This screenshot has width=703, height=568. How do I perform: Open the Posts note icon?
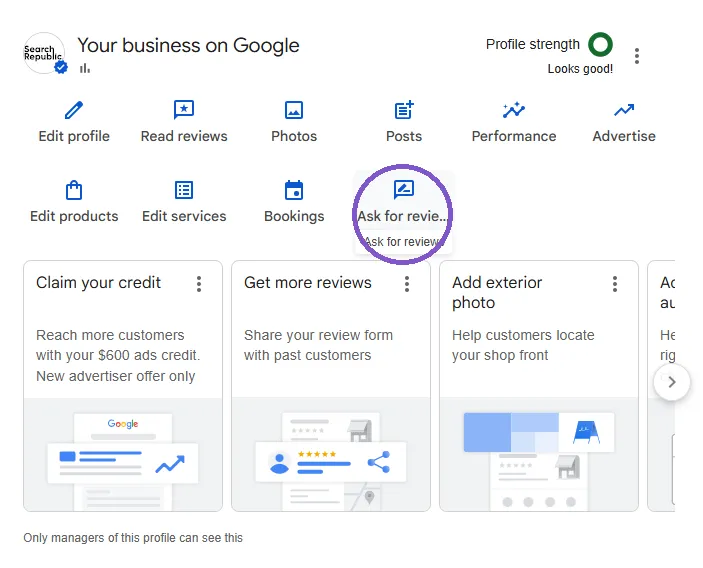coord(404,110)
